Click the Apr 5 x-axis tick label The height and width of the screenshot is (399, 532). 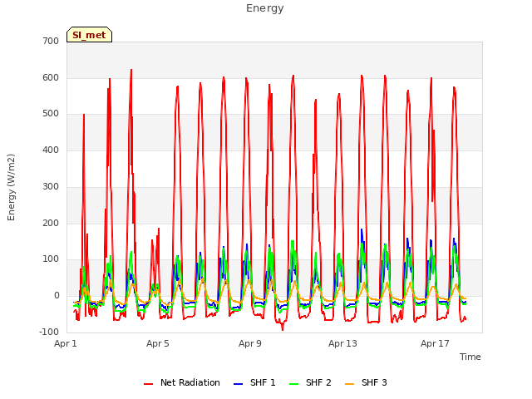[x=158, y=343]
